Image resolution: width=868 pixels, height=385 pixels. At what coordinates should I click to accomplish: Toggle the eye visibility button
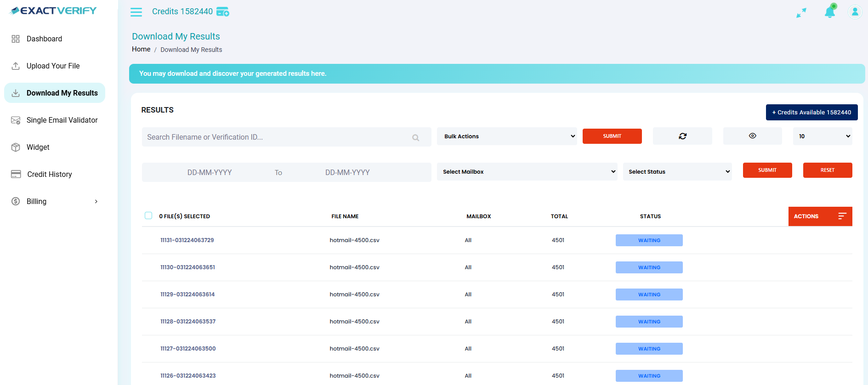tap(752, 136)
